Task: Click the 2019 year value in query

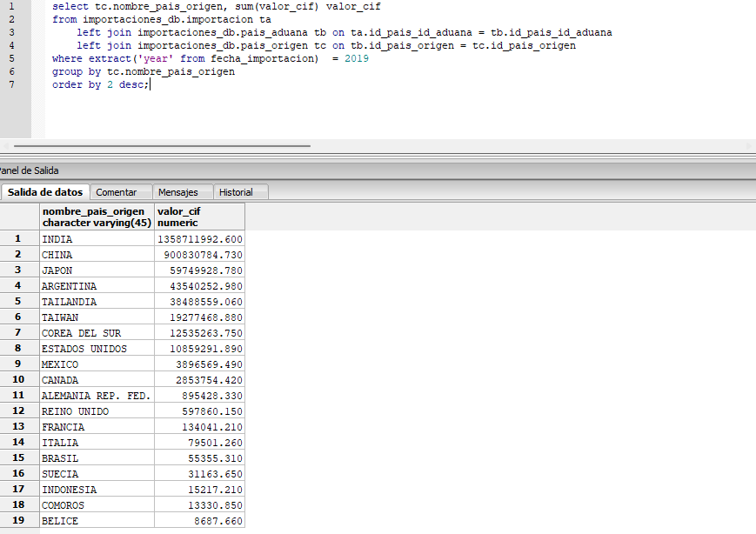Action: pyautogui.click(x=356, y=58)
